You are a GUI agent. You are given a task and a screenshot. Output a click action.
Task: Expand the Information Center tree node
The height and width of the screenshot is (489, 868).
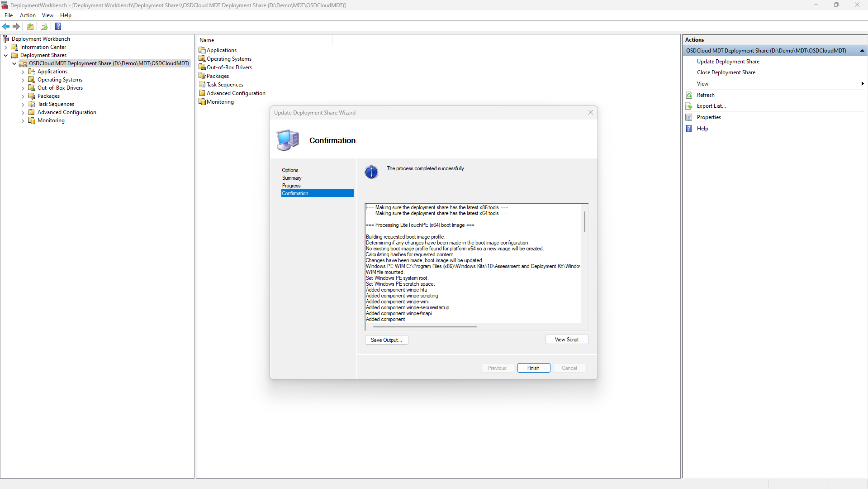pos(5,47)
